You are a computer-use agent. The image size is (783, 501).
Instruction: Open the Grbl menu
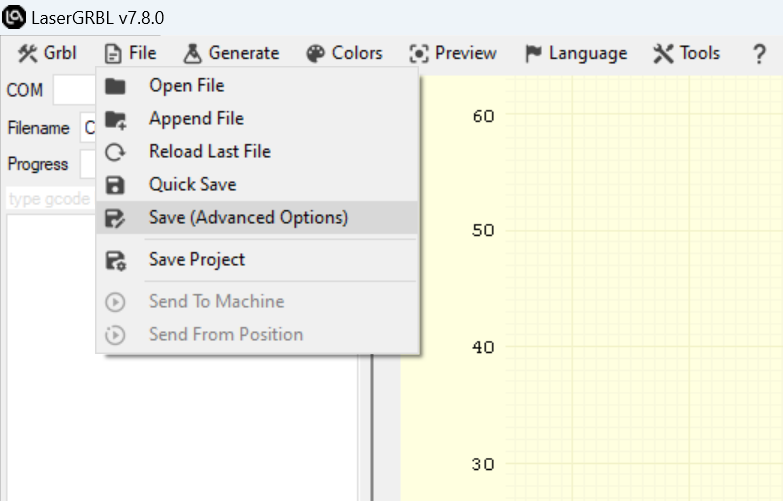(46, 53)
